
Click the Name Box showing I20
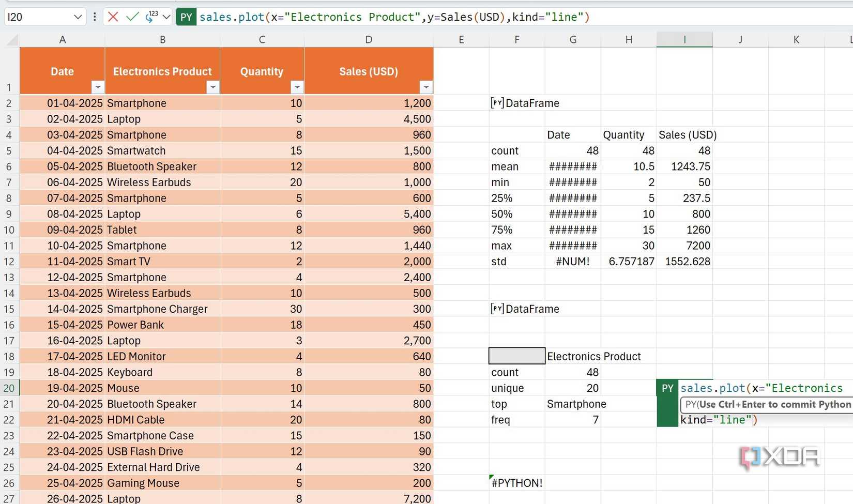(x=39, y=17)
